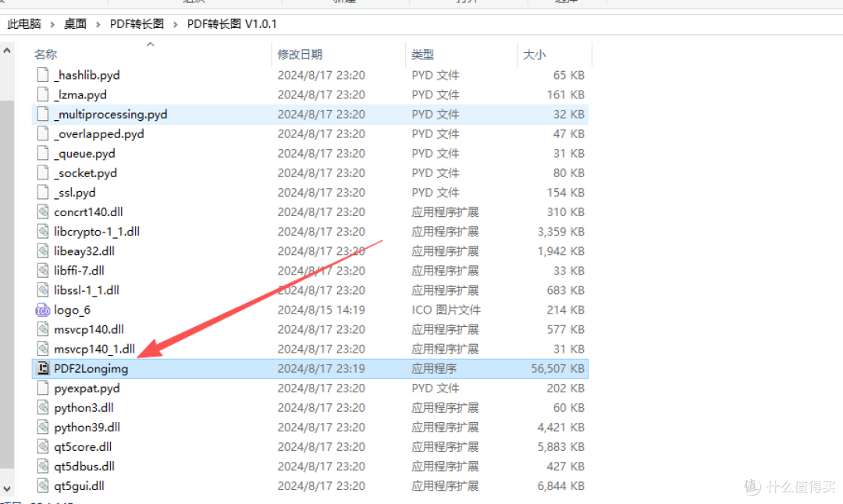Select the file name concrt140.dll
Screen dimensions: 843x504
tap(89, 212)
